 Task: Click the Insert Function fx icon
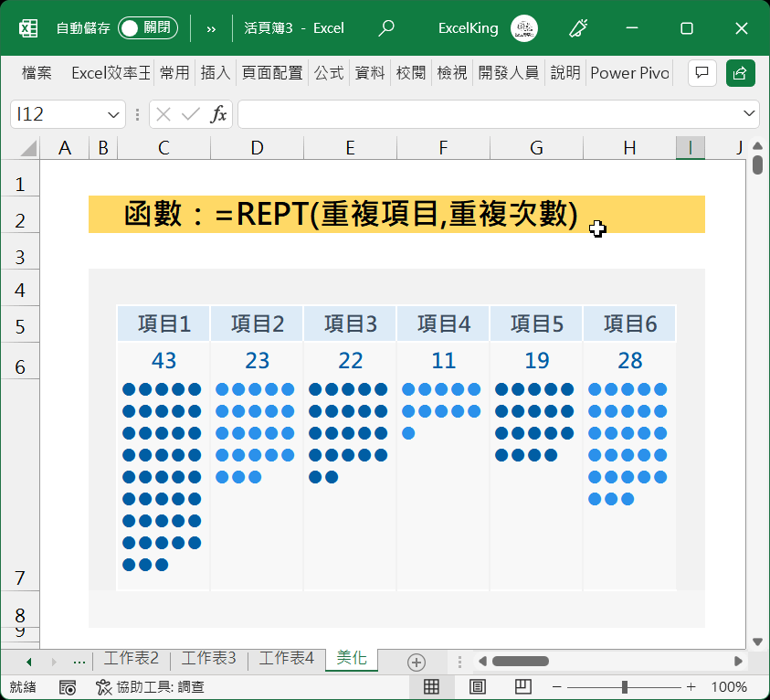click(218, 114)
